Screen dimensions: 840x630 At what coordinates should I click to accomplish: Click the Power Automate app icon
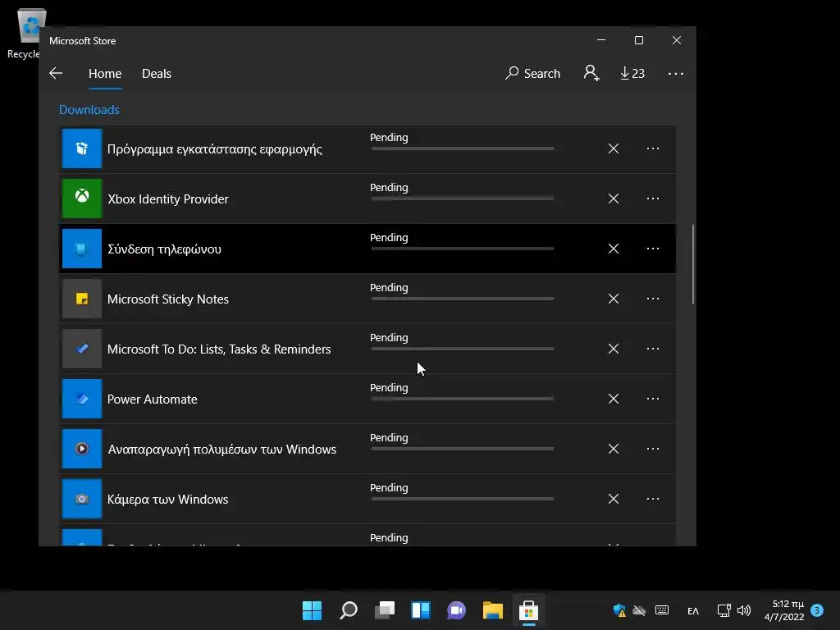pos(82,399)
